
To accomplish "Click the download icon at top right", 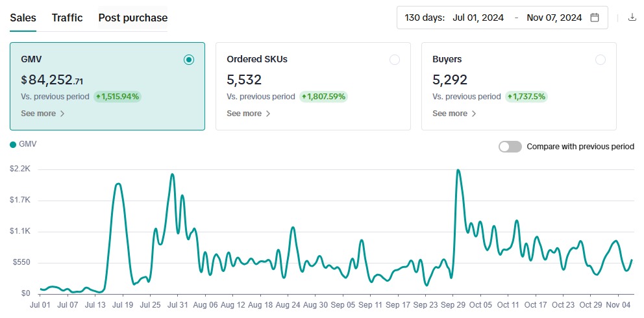I will [632, 18].
